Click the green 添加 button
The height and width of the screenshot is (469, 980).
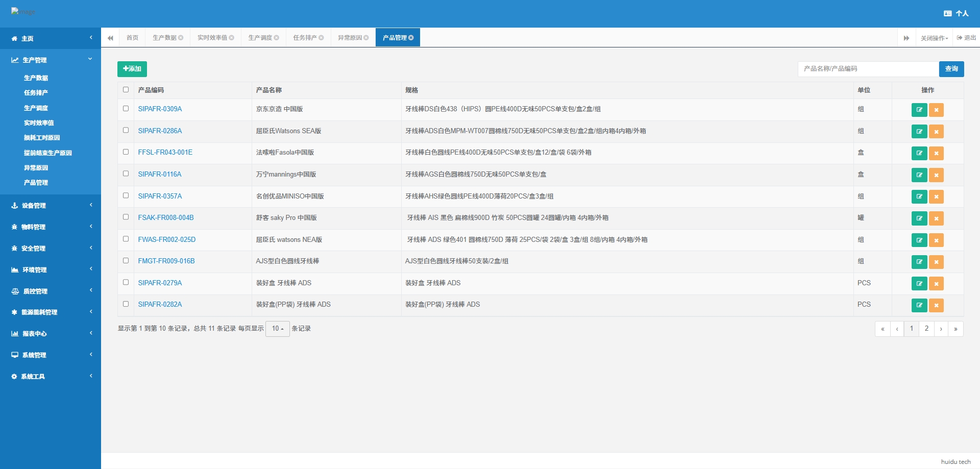click(x=132, y=69)
